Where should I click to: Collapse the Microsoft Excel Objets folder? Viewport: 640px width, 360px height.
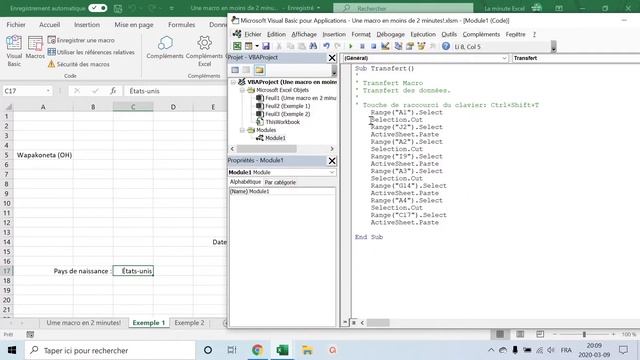pos(242,90)
